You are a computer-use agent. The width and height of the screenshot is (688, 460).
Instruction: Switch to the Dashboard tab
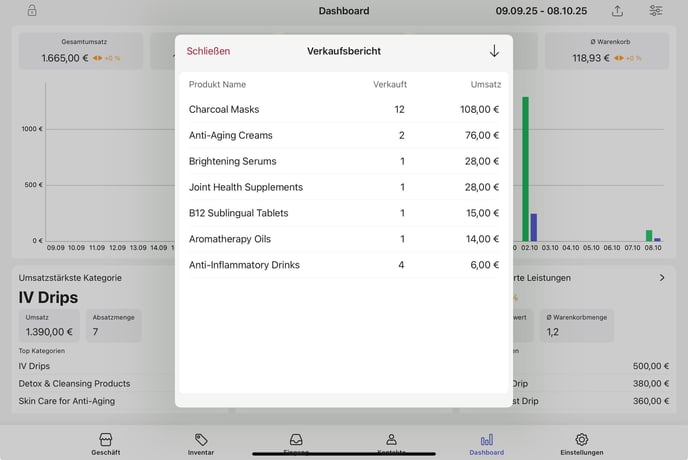487,443
